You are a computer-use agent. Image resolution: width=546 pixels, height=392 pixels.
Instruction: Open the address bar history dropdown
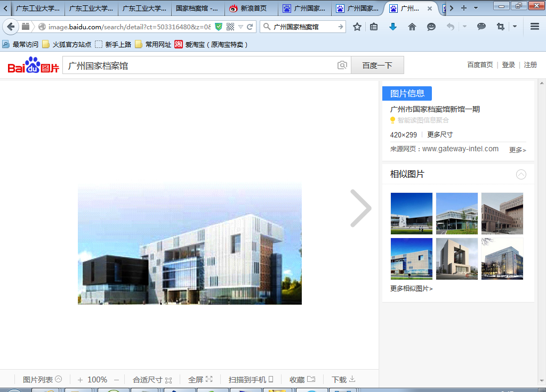pyautogui.click(x=240, y=27)
